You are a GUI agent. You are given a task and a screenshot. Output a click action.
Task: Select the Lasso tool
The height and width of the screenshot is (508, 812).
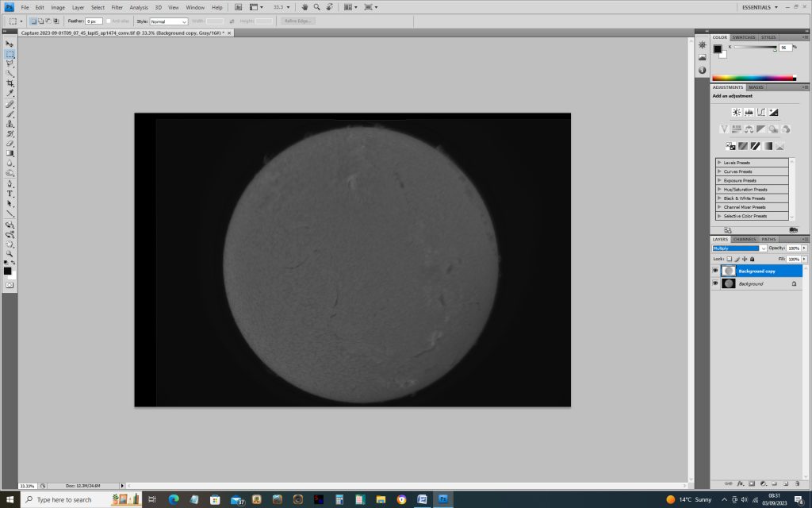(x=10, y=63)
